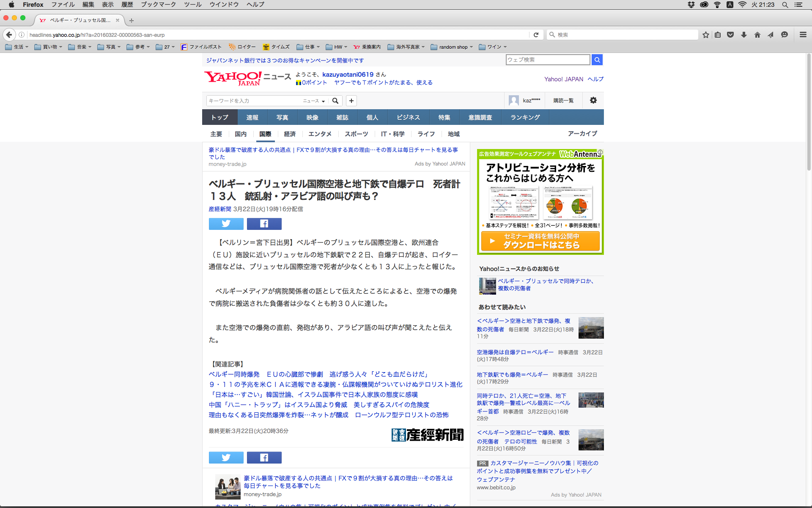
Task: Bookmark this page with the star icon
Action: (705, 35)
